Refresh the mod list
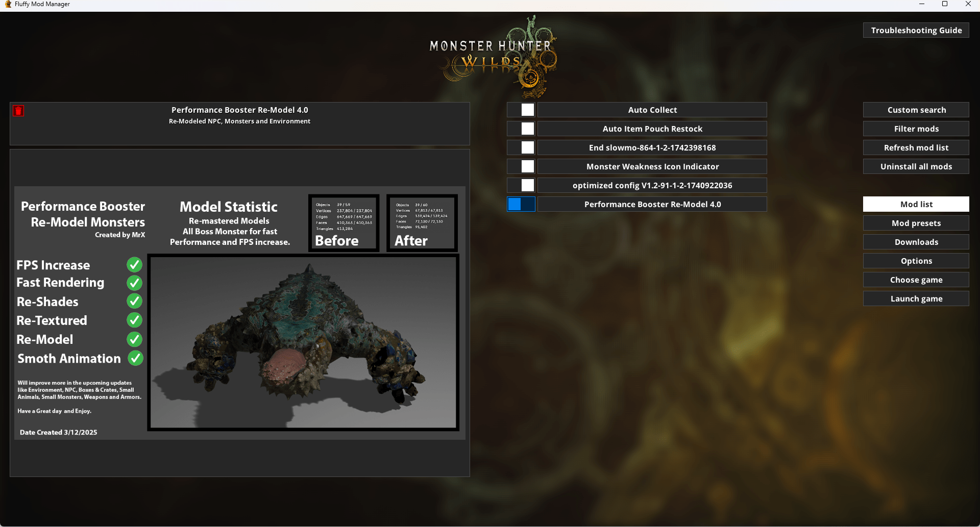980x527 pixels. click(x=916, y=148)
